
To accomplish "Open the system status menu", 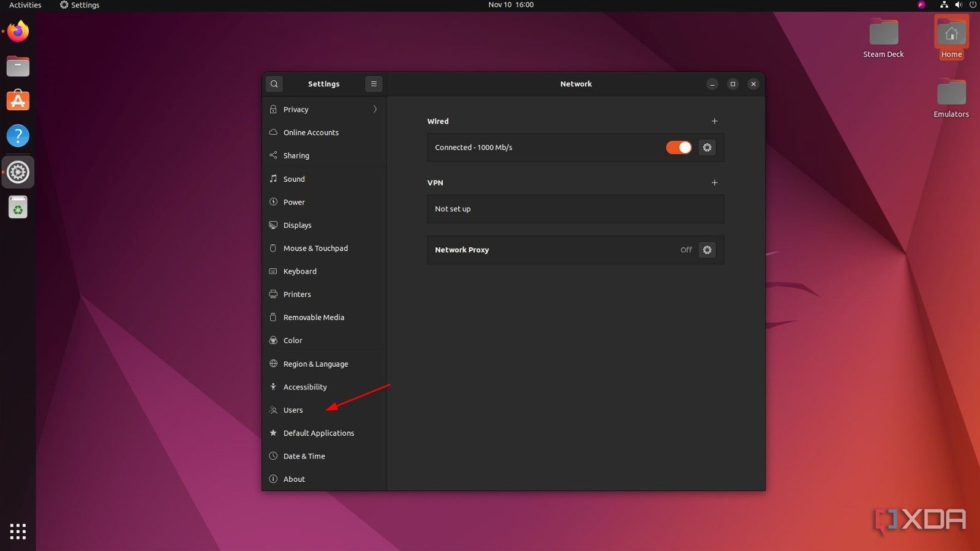I will (x=959, y=5).
